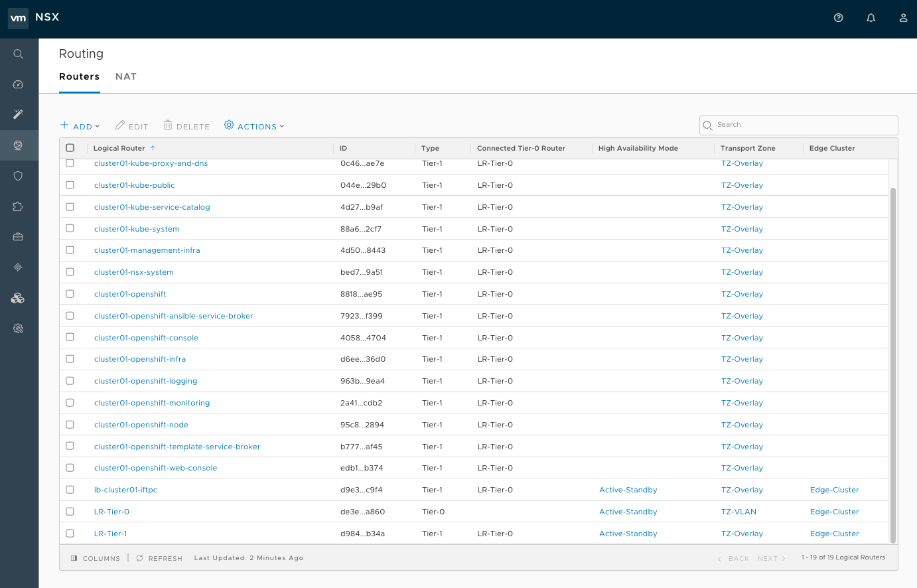Click the Edit pencil icon
Screen dimensions: 917x588
(x=120, y=125)
